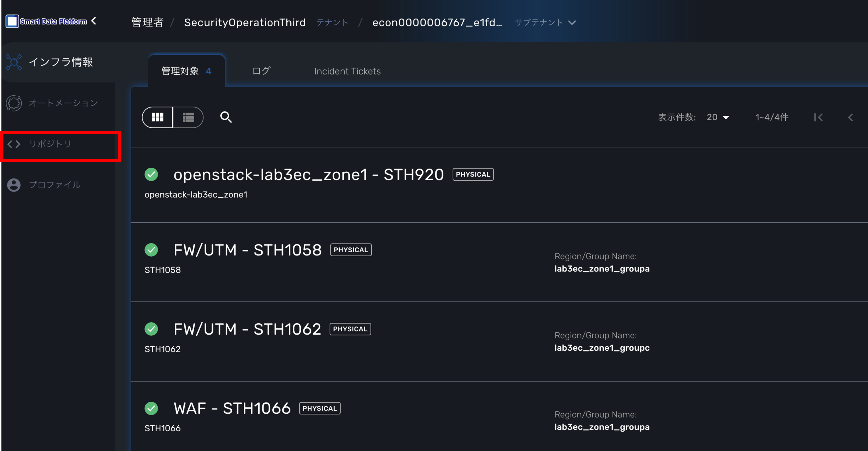
Task: Open the インフラ情報 sidebar icon
Action: click(14, 62)
